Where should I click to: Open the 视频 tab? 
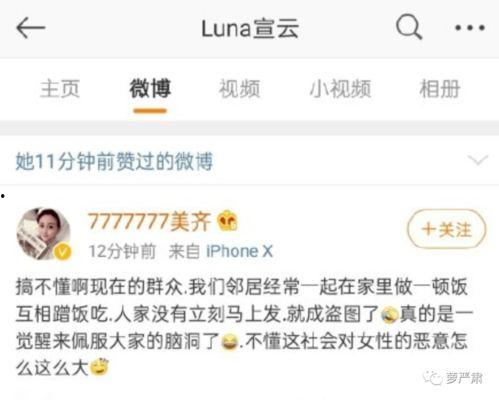(239, 89)
